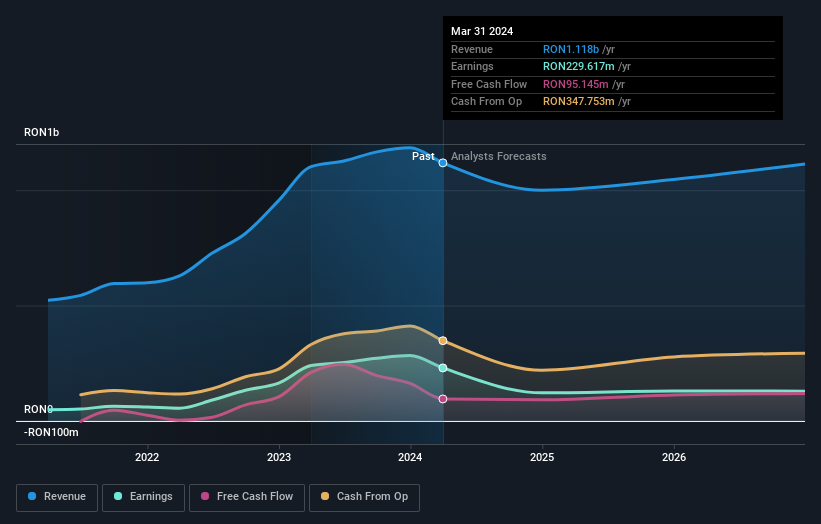Click the Revenue value RON1.118b in tooltip
821x524 pixels.
(x=571, y=49)
